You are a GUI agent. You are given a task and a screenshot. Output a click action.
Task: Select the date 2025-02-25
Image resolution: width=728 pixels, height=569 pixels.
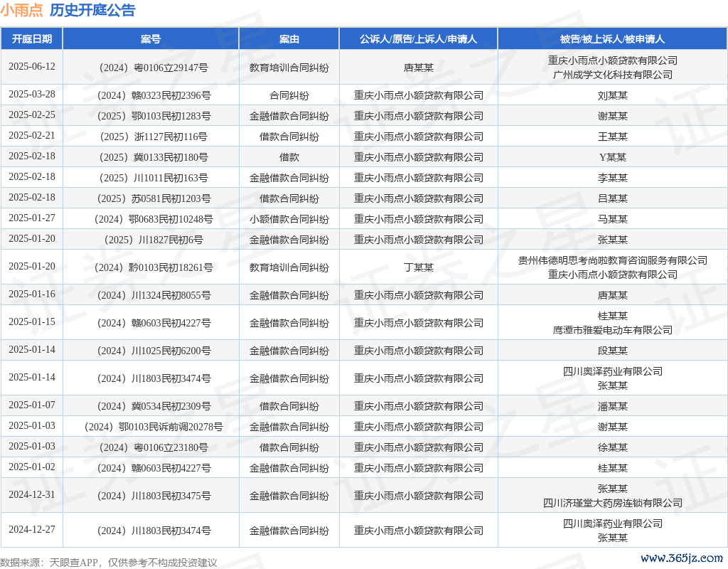32,115
